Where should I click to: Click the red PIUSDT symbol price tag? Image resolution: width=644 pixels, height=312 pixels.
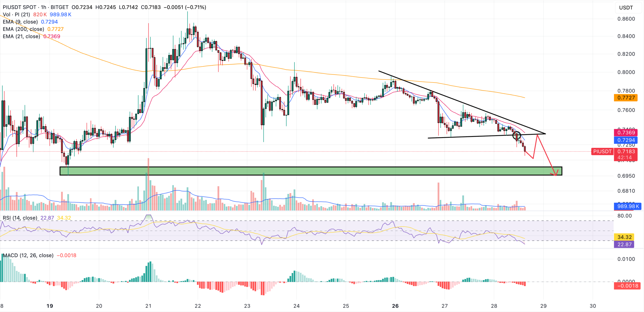602,151
